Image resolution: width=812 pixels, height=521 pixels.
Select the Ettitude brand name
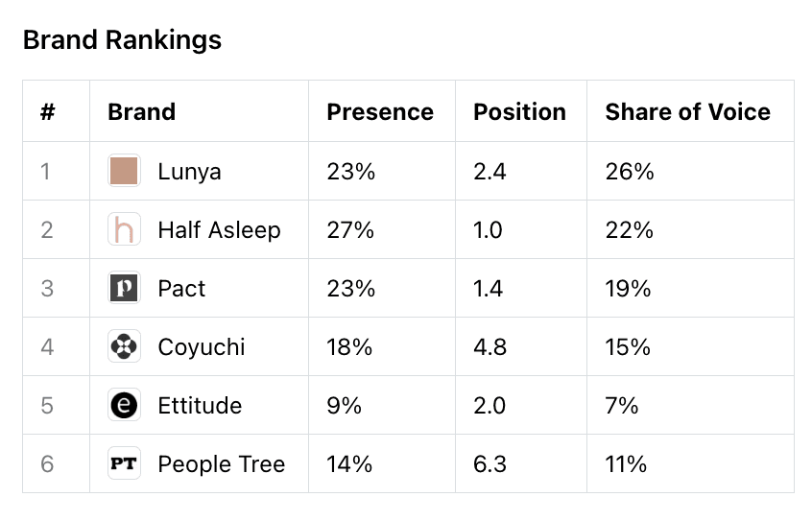pos(200,406)
